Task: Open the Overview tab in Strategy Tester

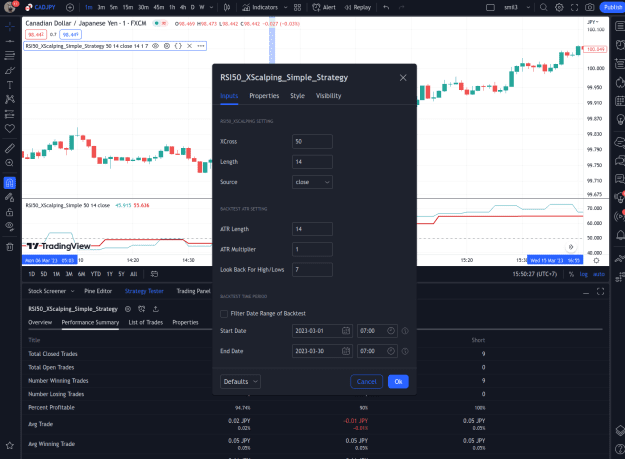Action: 40,322
